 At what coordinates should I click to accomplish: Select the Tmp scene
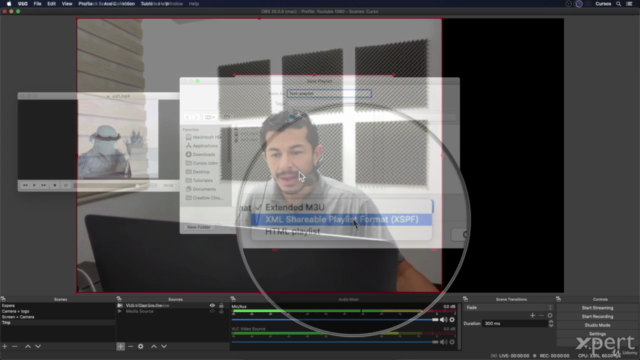click(57, 322)
